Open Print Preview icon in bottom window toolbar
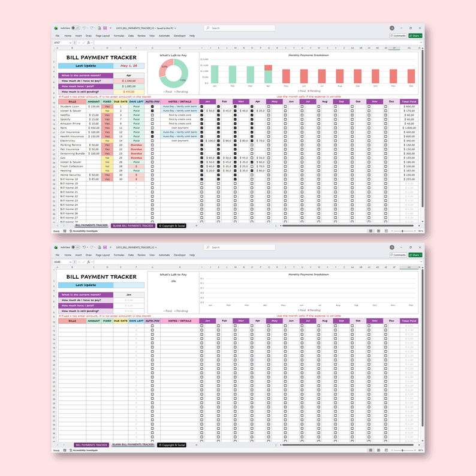The height and width of the screenshot is (476, 476). (99, 247)
